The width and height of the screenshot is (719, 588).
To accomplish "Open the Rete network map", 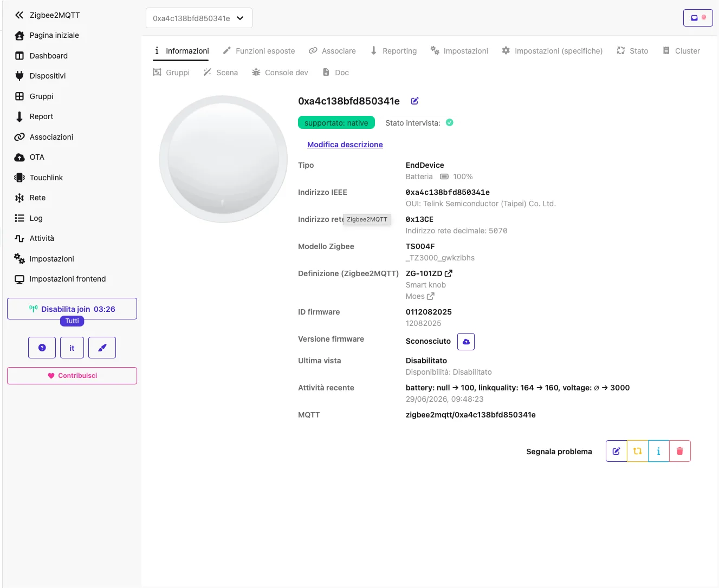I will [30, 198].
